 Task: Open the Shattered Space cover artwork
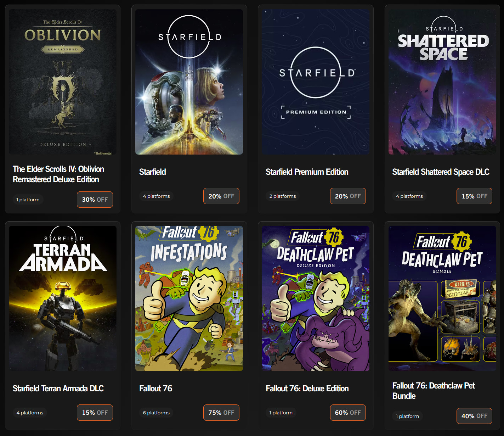[442, 82]
